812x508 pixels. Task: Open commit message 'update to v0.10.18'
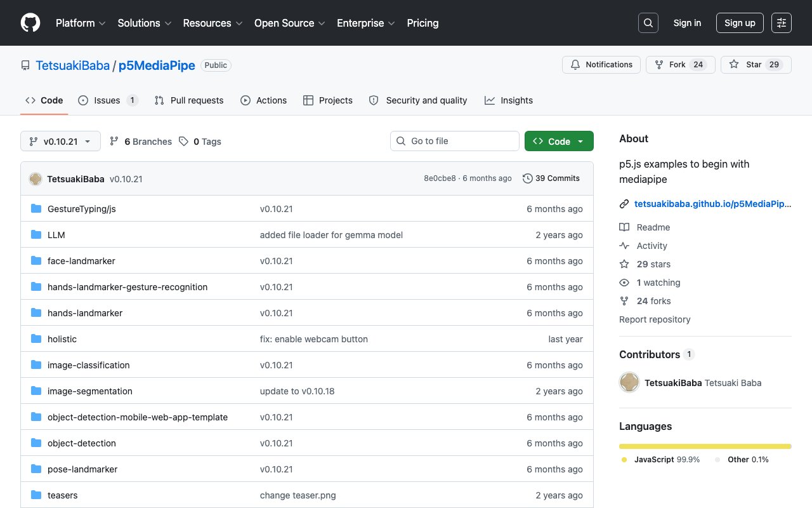click(x=297, y=391)
